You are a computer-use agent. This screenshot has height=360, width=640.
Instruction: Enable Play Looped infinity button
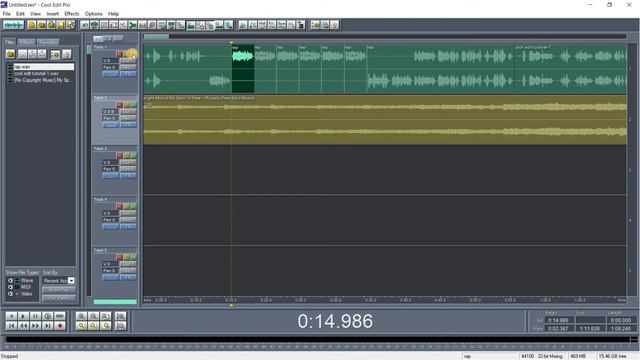60,316
